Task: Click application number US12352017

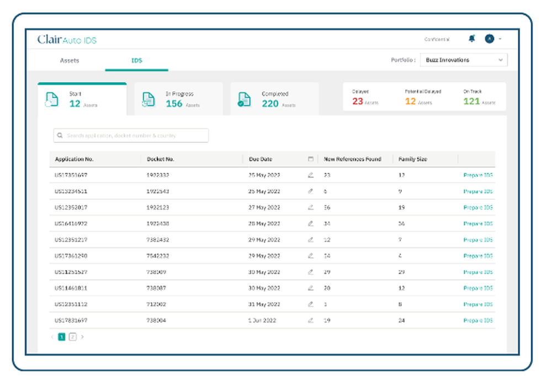Action: point(71,208)
